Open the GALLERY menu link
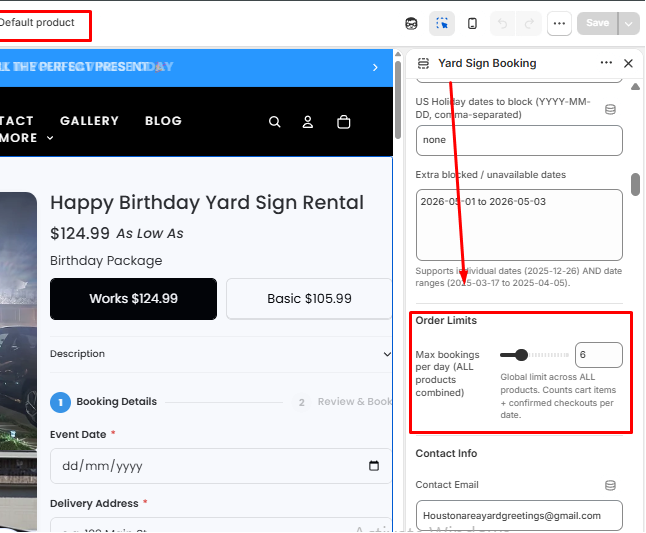Viewport: 646px width, 533px height. tap(89, 121)
